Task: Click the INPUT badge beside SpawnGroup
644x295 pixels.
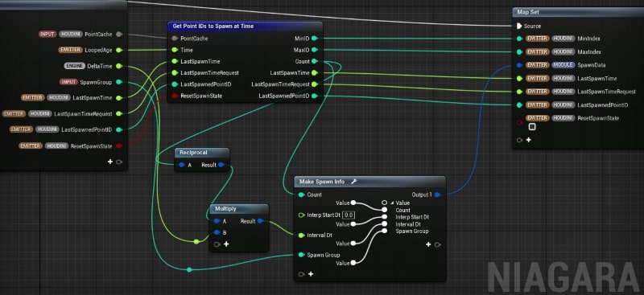Action: (x=68, y=82)
